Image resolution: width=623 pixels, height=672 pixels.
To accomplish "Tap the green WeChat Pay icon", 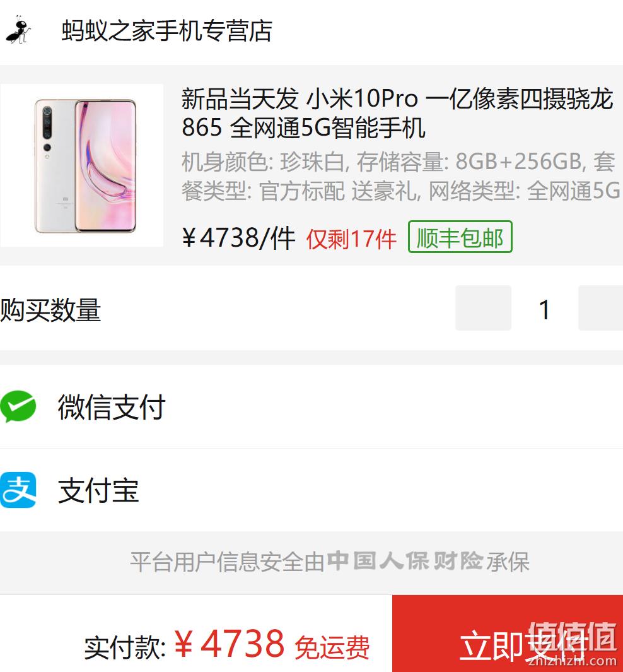I will click(x=18, y=406).
